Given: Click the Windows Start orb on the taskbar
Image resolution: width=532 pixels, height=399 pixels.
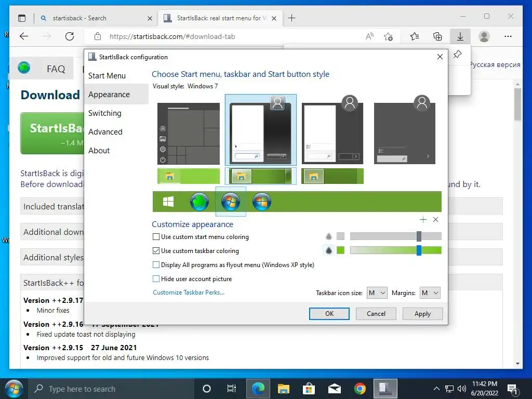Looking at the screenshot, I should [x=14, y=389].
